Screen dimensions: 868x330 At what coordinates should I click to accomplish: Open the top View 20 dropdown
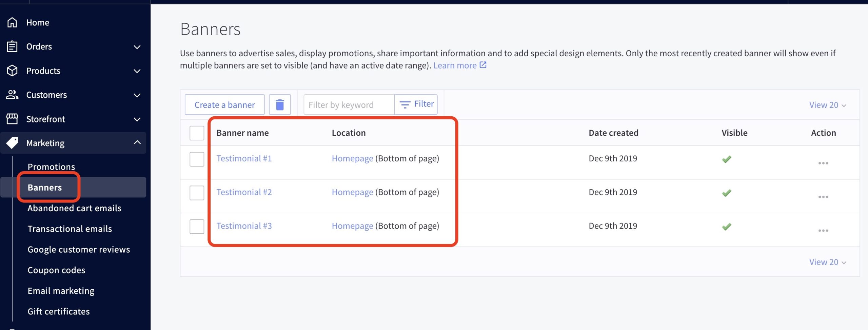[x=827, y=105]
